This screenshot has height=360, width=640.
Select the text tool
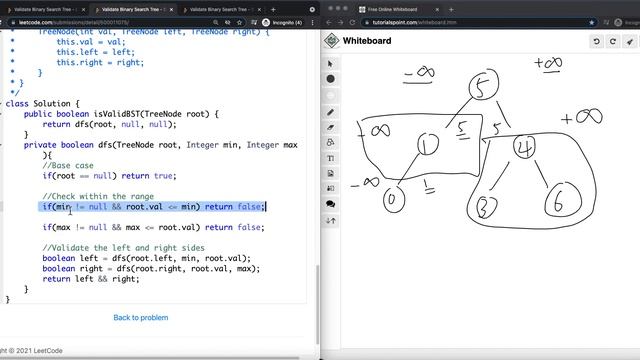coord(331,158)
